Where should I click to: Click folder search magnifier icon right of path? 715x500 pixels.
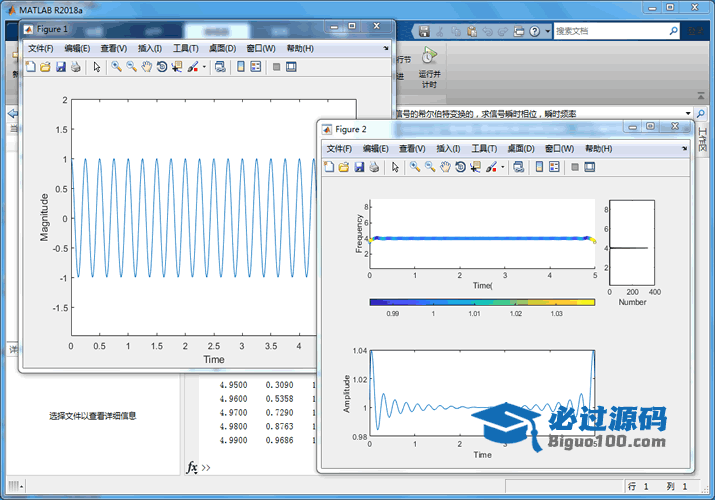(700, 113)
